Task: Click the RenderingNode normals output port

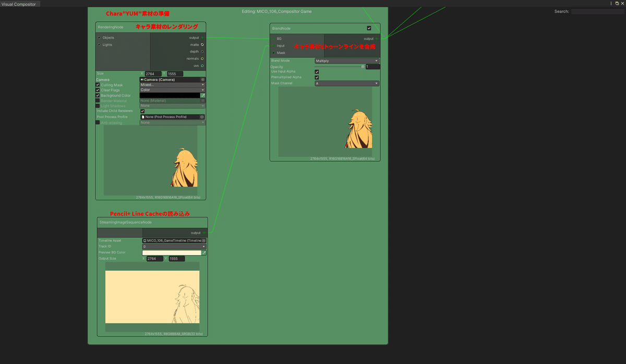Action: click(x=202, y=58)
